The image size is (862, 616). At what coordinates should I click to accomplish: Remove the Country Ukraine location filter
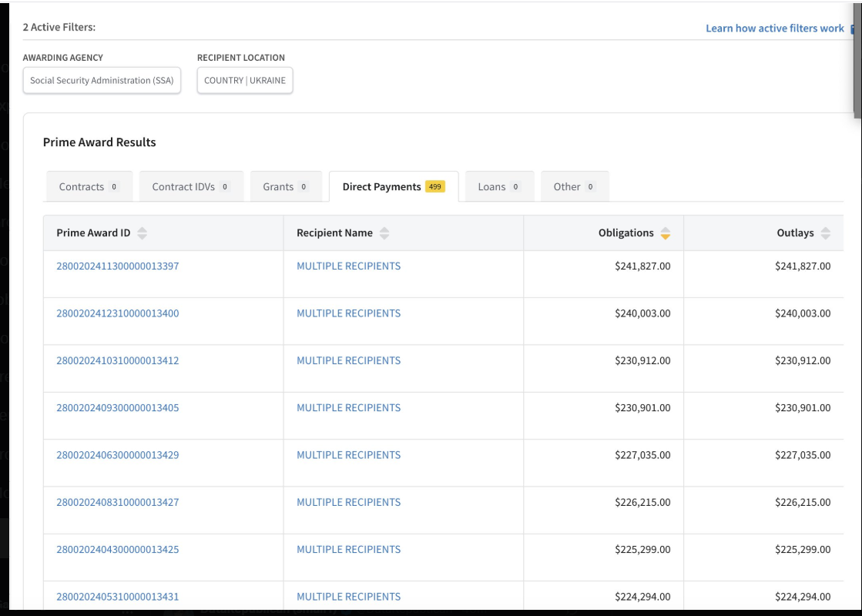(245, 81)
